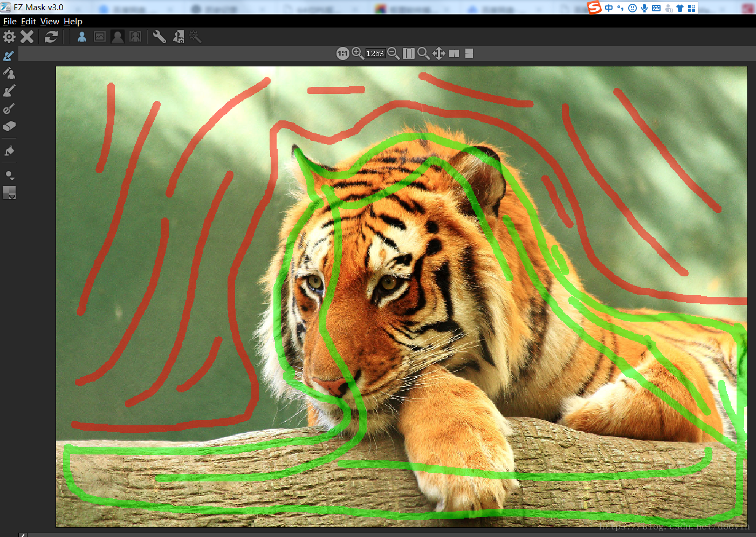The height and width of the screenshot is (537, 756).
Task: Open the wrench tools icon
Action: [x=160, y=37]
